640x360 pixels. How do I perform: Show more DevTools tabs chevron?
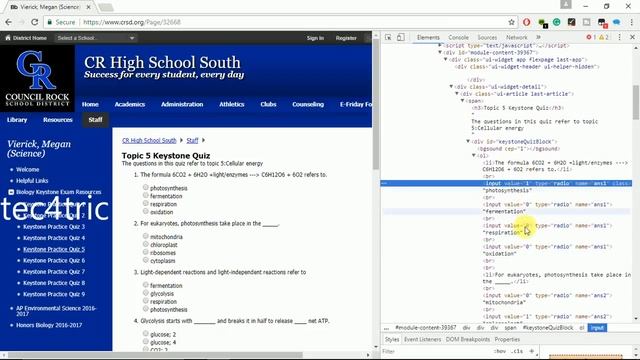click(x=538, y=37)
